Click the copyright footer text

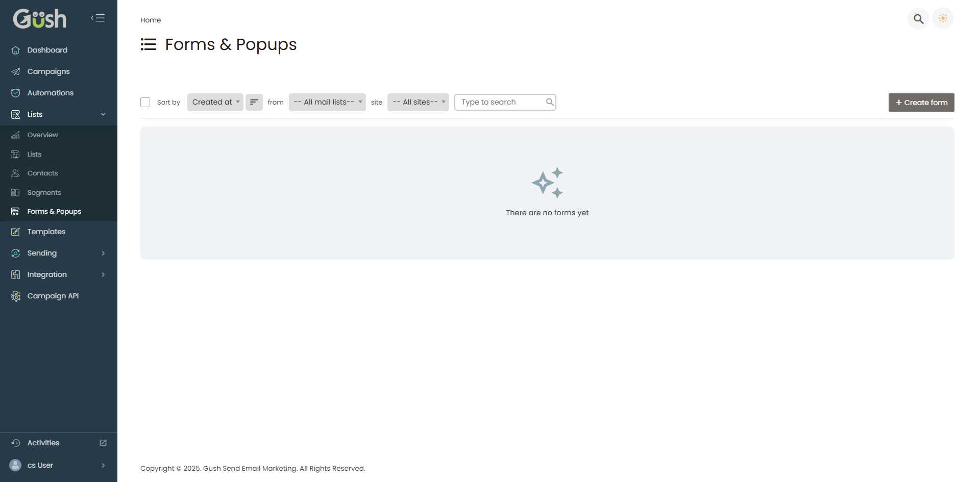253,468
